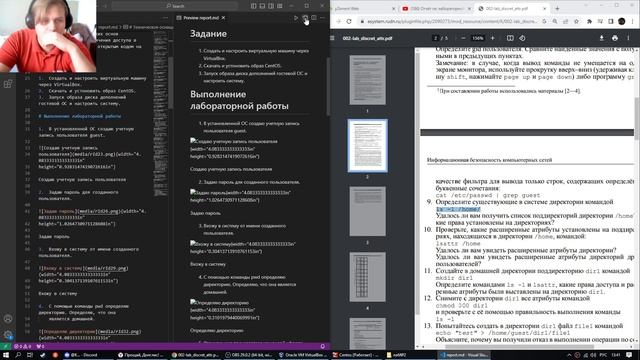The image size is (640, 360).
Task: Click the preview heading "Задание"
Action: (208, 34)
